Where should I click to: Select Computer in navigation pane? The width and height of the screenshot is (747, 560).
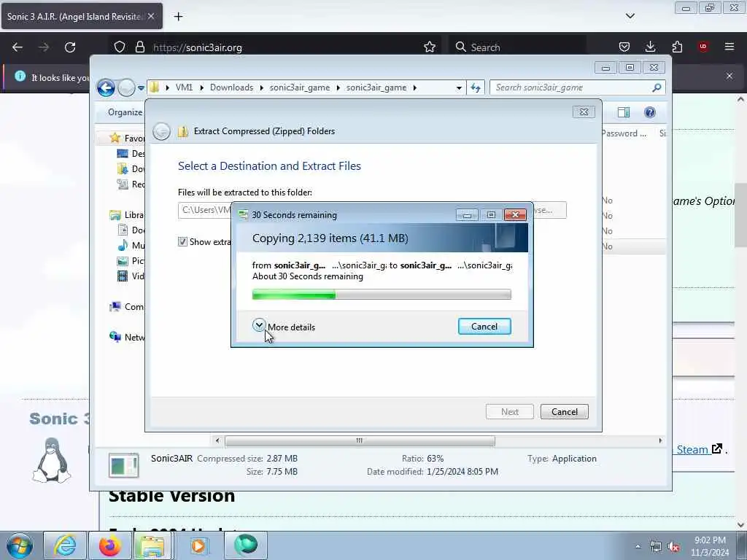[x=127, y=307]
